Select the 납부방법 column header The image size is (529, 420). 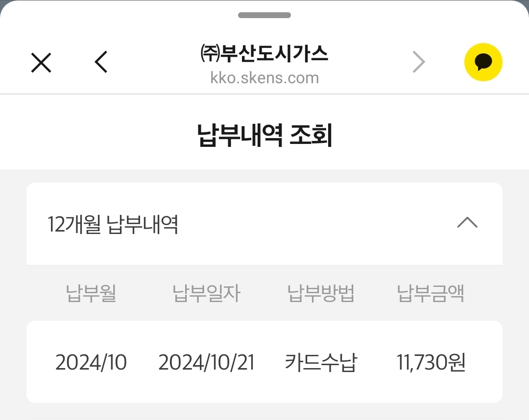point(321,294)
